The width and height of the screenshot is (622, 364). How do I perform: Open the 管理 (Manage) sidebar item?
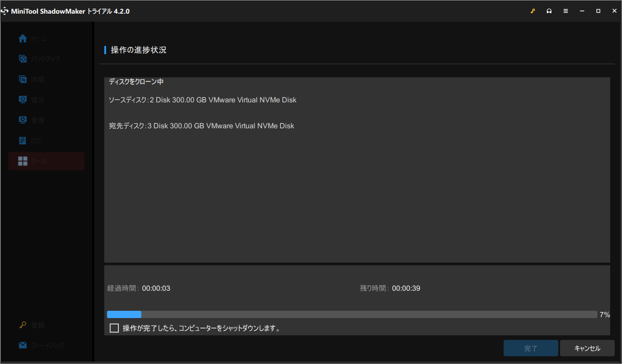pyautogui.click(x=46, y=121)
